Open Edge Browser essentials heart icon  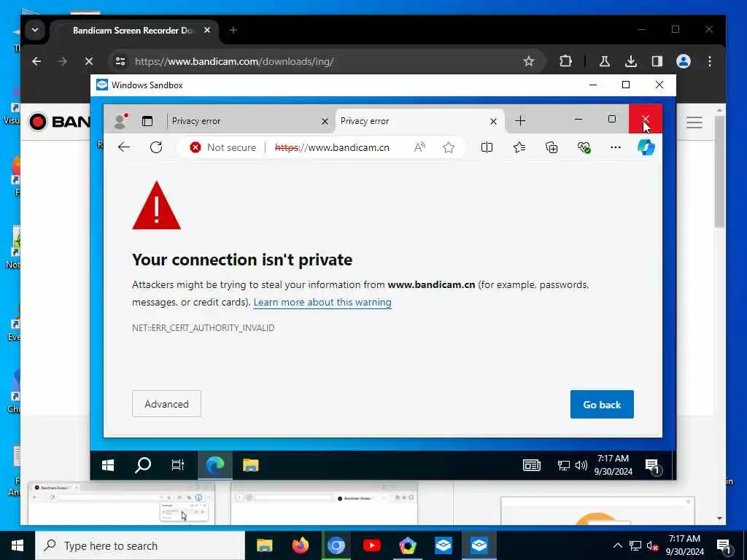(584, 147)
